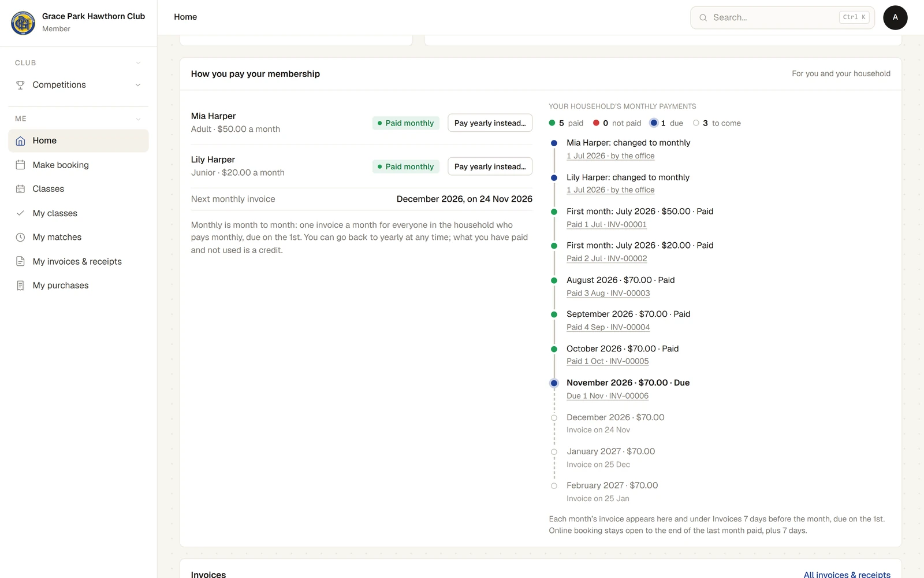Click the Search input field
924x578 pixels.
(x=782, y=17)
